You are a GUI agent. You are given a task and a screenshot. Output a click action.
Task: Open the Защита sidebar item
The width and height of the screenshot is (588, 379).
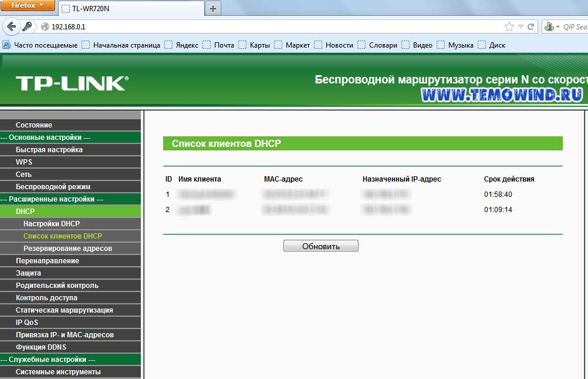(x=70, y=273)
